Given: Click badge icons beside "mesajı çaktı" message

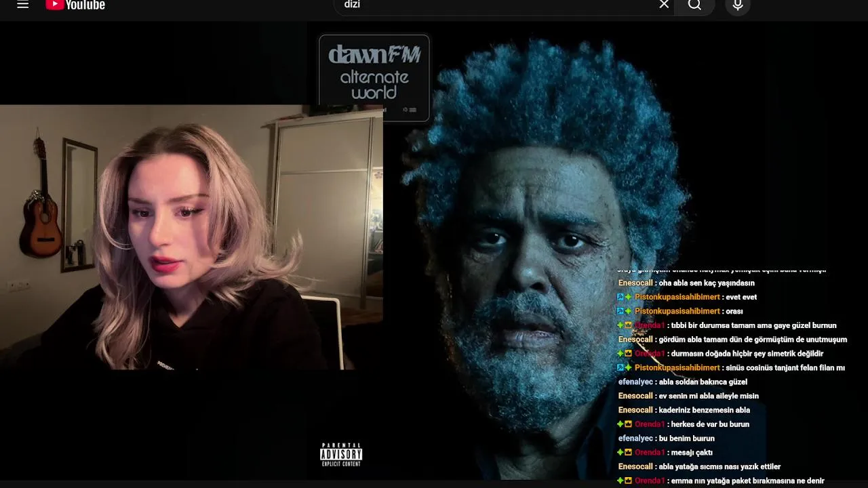Looking at the screenshot, I should pos(625,453).
